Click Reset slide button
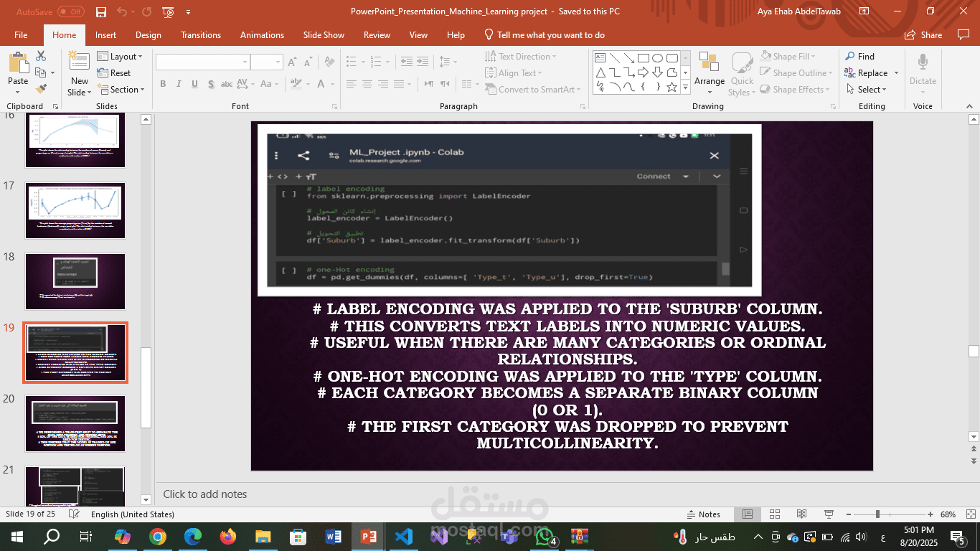This screenshot has width=980, height=551. (114, 73)
